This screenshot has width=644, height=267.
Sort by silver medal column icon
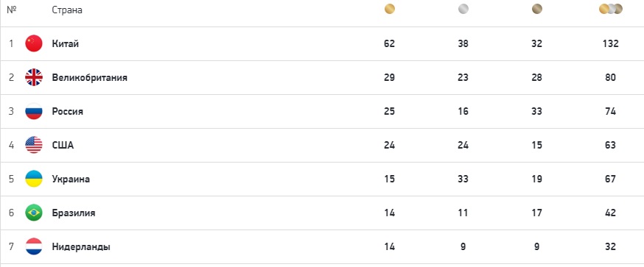pyautogui.click(x=463, y=9)
